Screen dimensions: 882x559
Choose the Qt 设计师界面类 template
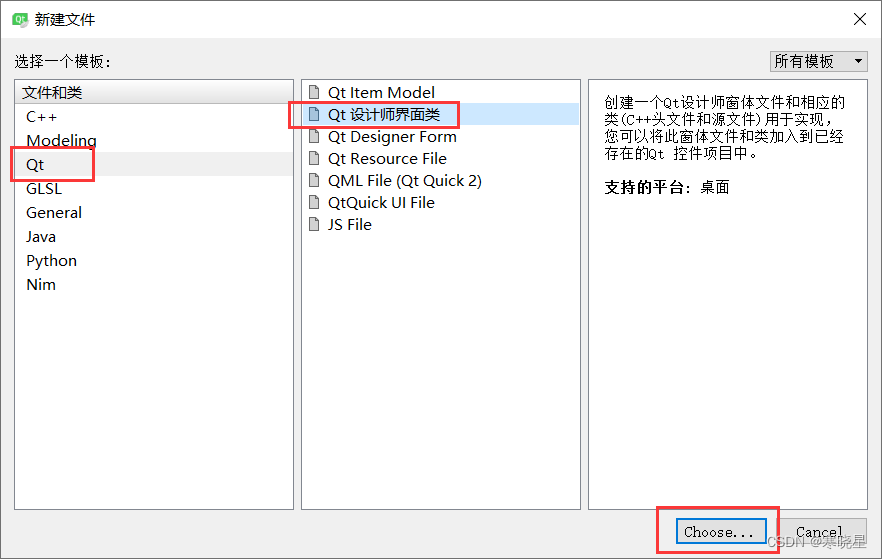441,114
